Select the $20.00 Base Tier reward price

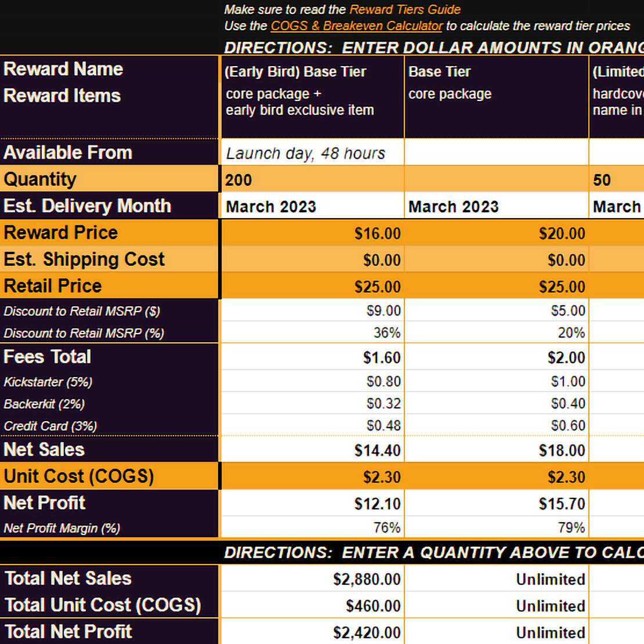tap(496, 233)
